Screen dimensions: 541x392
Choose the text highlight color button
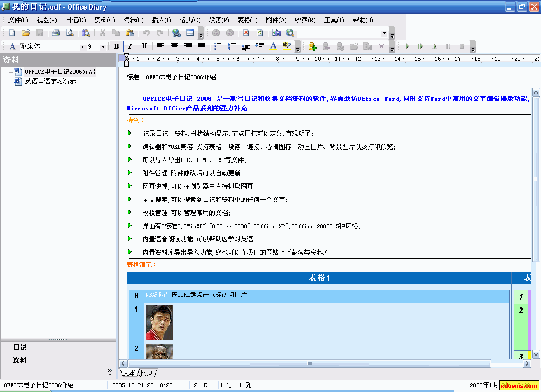tap(287, 46)
